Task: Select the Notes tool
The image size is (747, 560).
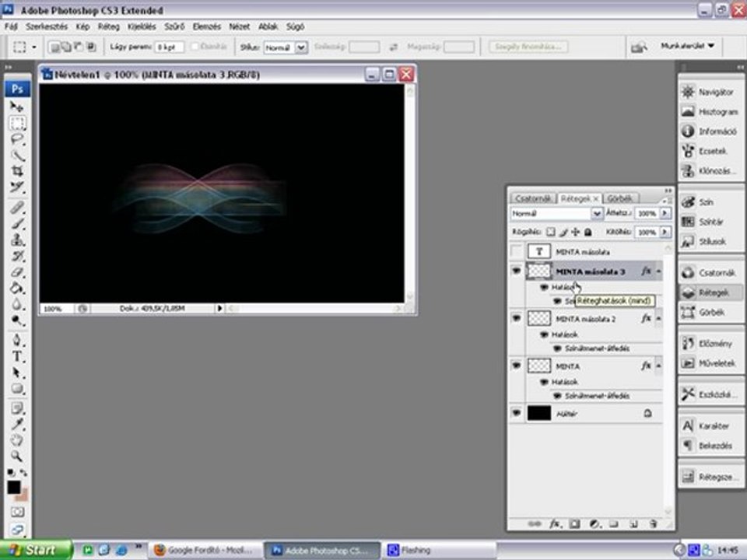Action: point(17,408)
